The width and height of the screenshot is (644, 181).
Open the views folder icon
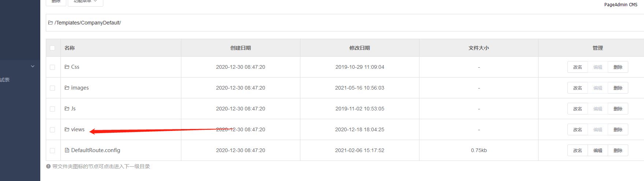(67, 129)
